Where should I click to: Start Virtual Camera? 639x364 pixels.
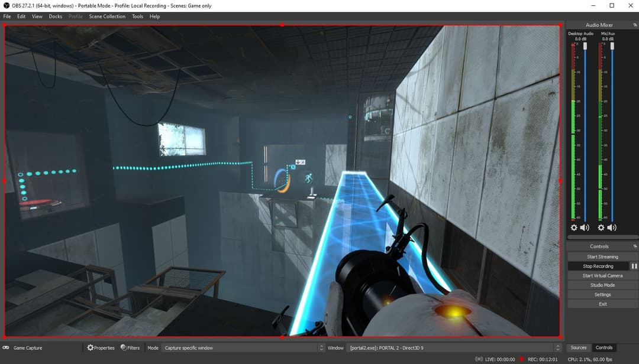602,276
